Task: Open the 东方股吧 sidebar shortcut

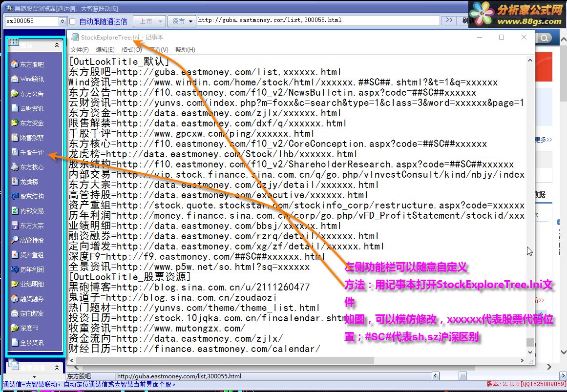Action: click(x=27, y=64)
